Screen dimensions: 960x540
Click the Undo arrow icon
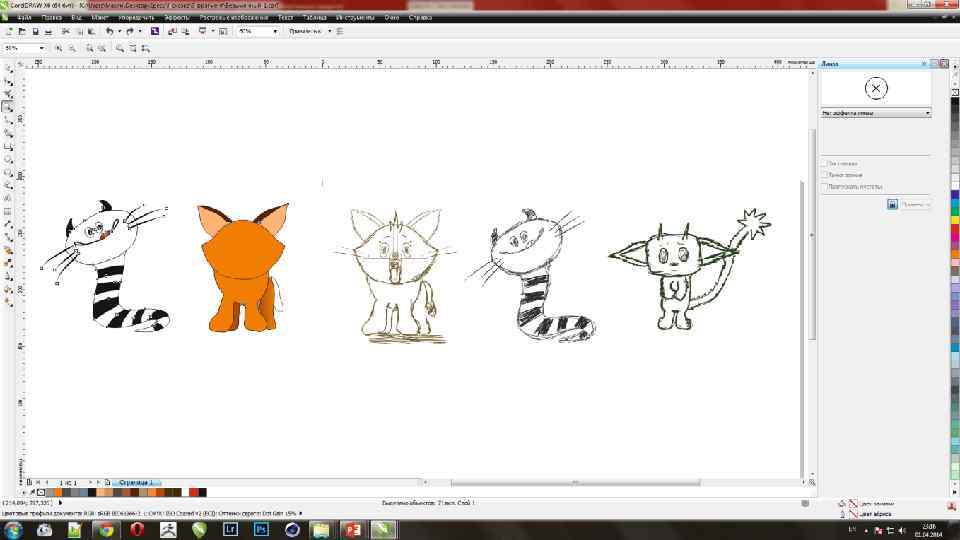pos(110,31)
